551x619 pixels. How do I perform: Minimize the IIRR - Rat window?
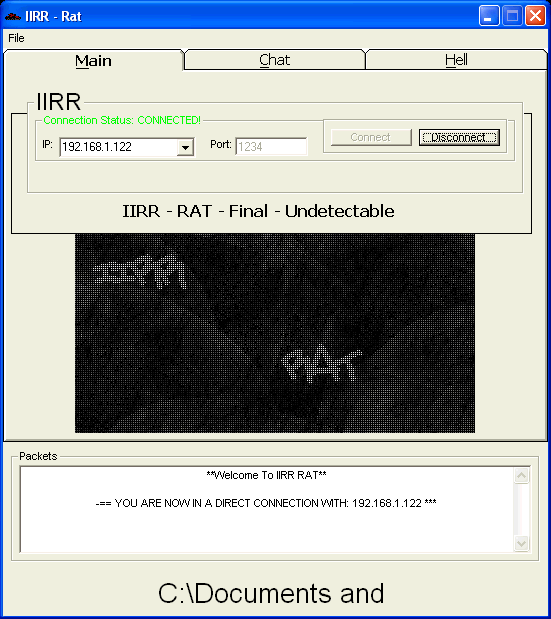pyautogui.click(x=489, y=16)
